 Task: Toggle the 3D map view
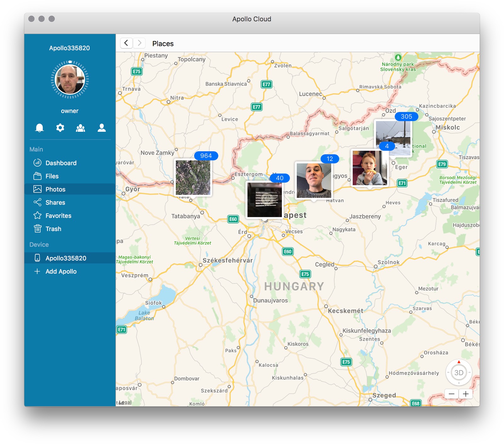pos(459,373)
